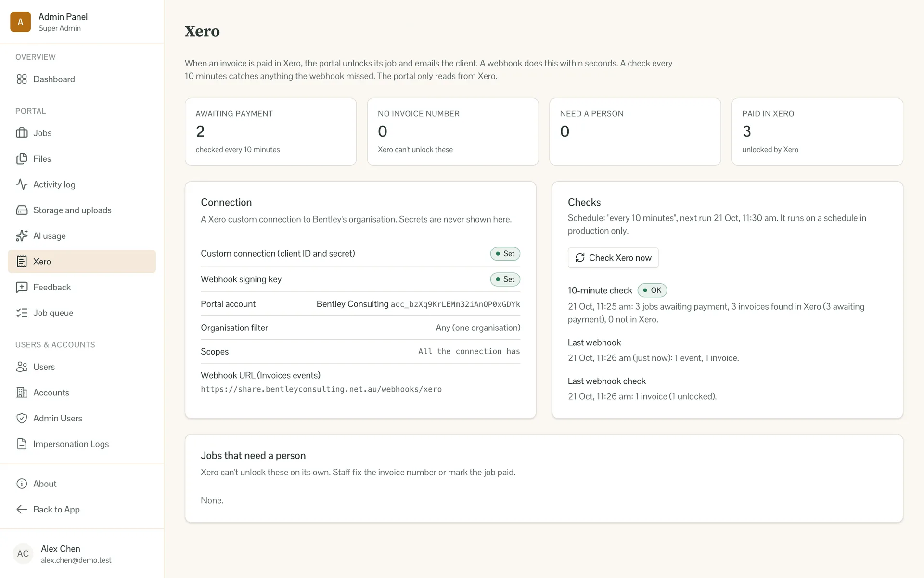Return via Back to App link
924x578 pixels.
tap(82, 509)
